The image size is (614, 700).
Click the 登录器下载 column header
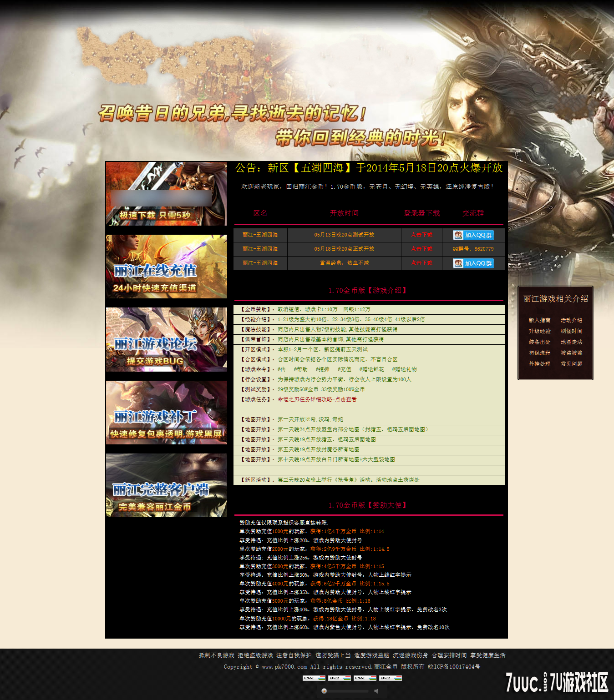[422, 213]
